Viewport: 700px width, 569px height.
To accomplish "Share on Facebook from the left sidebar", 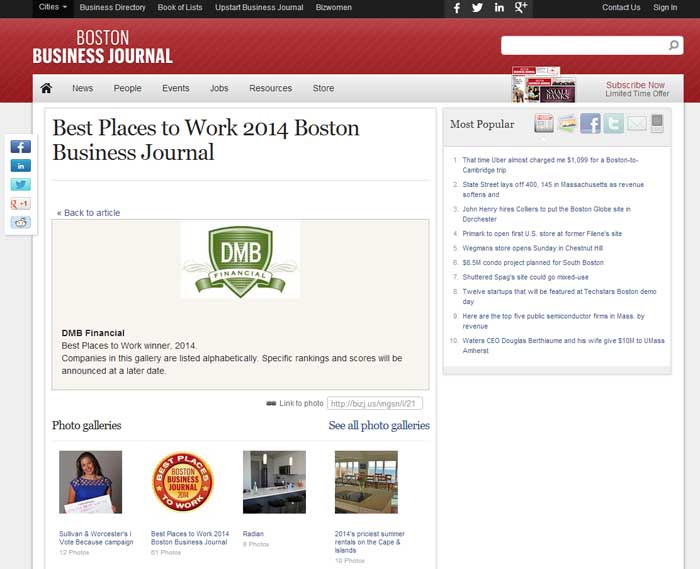I will coord(21,146).
